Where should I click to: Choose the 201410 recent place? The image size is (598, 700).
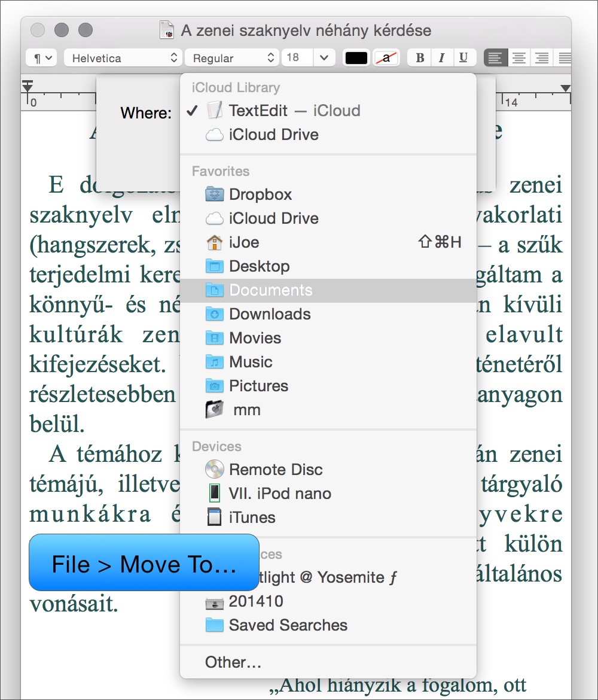coord(328,601)
